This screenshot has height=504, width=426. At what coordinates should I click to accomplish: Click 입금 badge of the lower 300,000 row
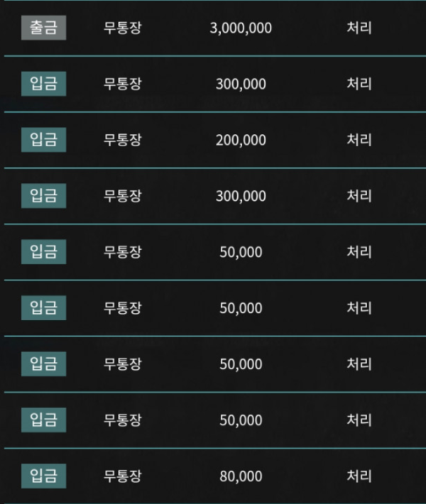[43, 196]
